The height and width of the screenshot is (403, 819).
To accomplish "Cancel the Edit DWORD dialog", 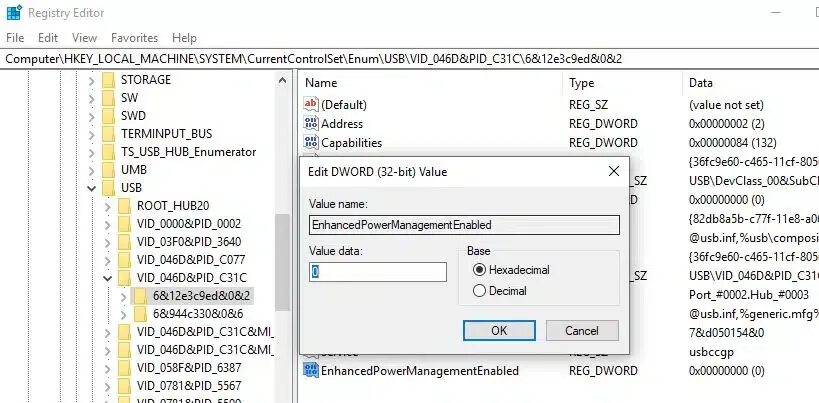I will click(x=582, y=330).
